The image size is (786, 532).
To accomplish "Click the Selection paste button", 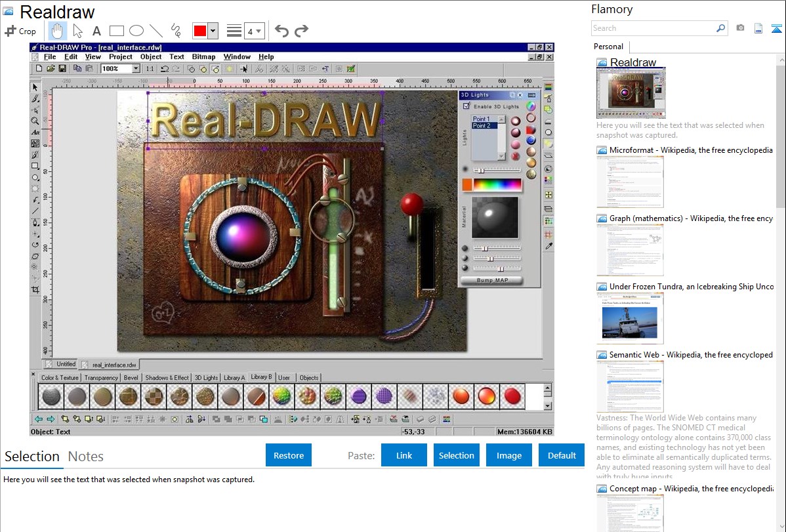I will [457, 455].
